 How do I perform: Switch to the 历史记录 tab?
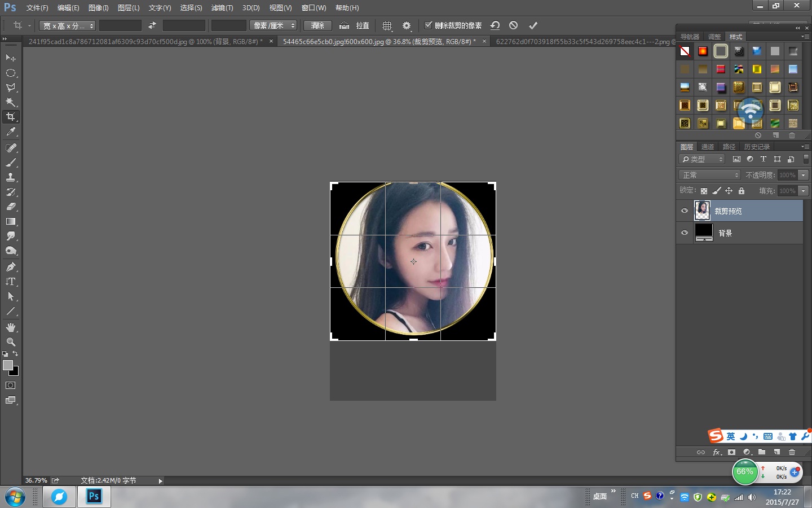(x=756, y=147)
